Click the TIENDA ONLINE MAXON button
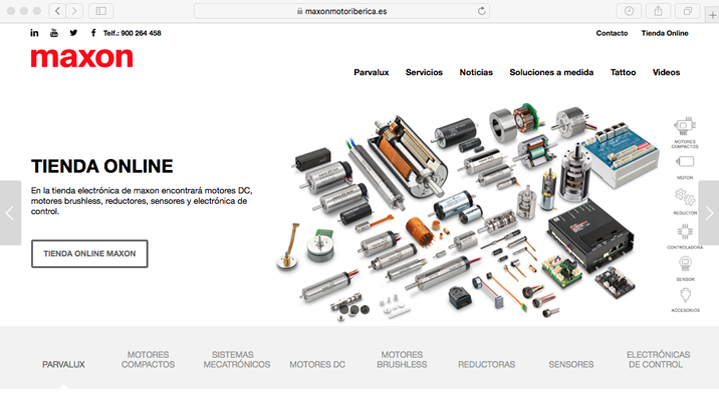 click(x=89, y=254)
